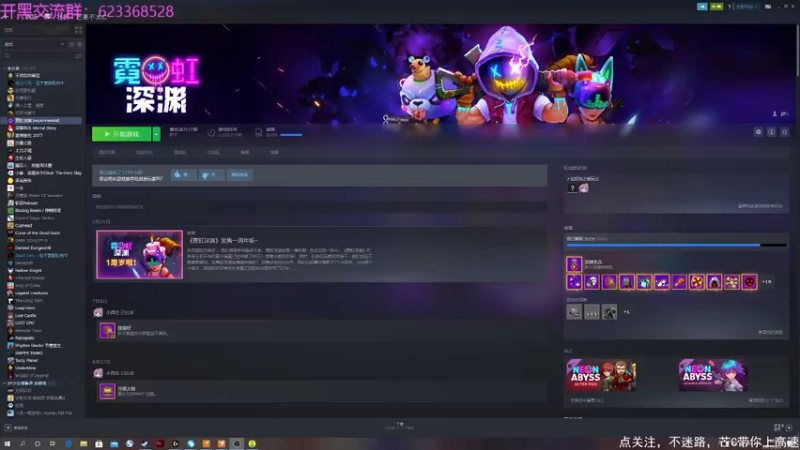Open the latest unlocked achievement icon
Viewport: 800px width, 450px height.
(x=574, y=264)
